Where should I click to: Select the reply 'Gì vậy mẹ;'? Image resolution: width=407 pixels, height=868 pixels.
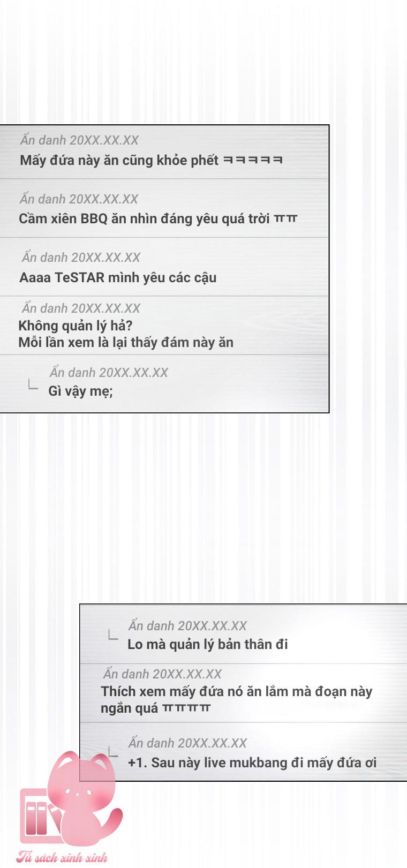point(81,391)
